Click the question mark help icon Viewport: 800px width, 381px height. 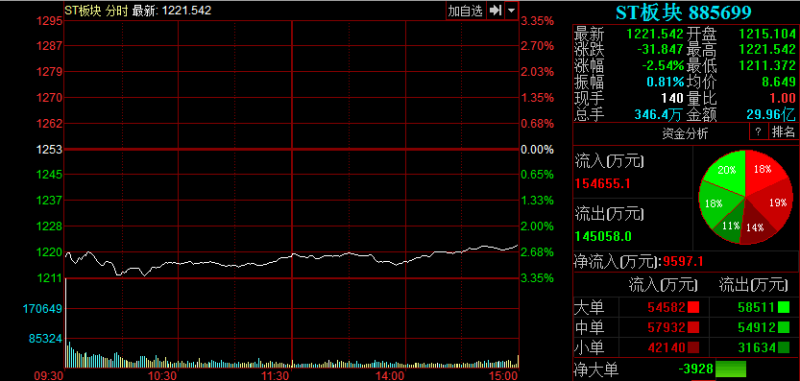[758, 132]
